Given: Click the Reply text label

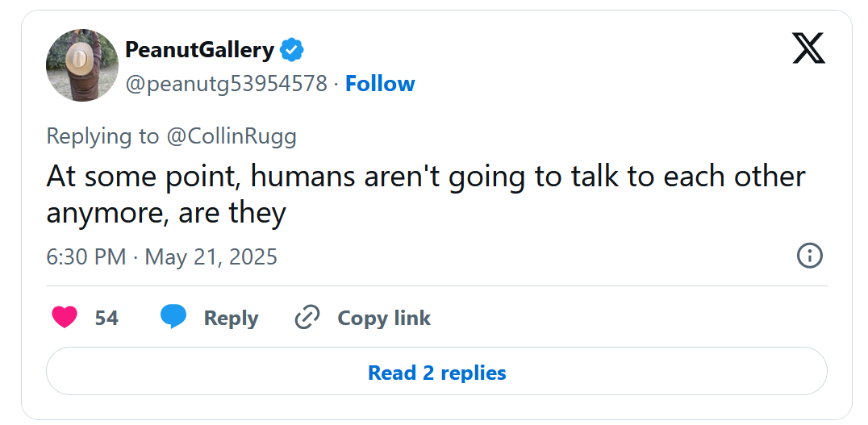Looking at the screenshot, I should click(x=231, y=318).
